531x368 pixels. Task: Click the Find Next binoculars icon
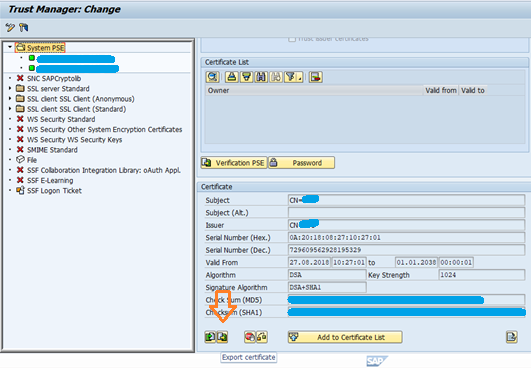click(x=276, y=77)
